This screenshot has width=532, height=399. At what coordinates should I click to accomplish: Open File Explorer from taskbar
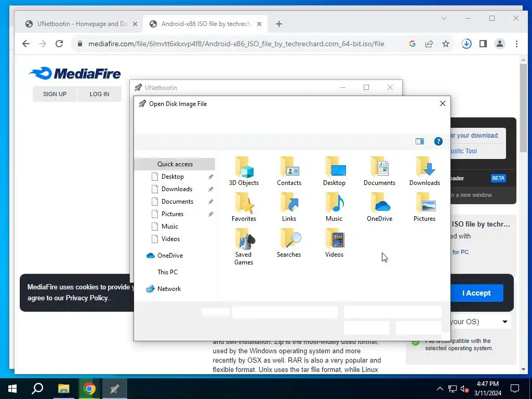pyautogui.click(x=63, y=389)
